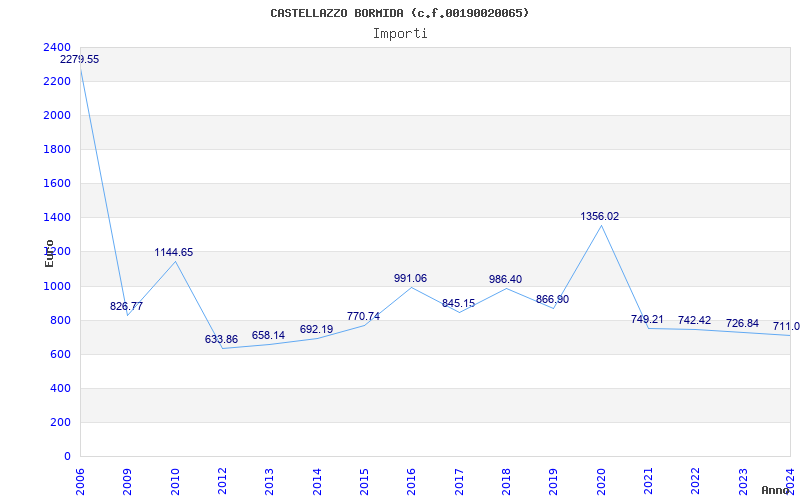The width and height of the screenshot is (800, 500).
Task: Select the 749.21 data label
Action: pos(647,319)
